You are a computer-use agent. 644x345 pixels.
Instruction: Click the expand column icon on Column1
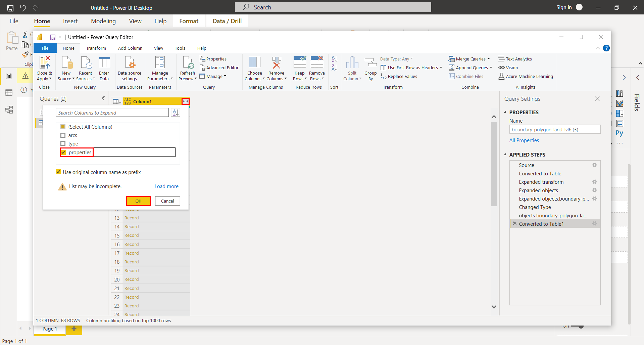pyautogui.click(x=186, y=101)
